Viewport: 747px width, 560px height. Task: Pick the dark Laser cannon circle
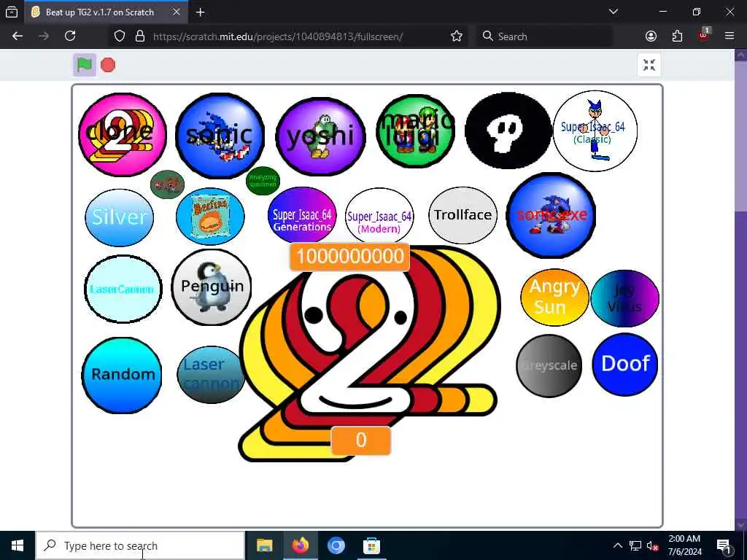211,375
